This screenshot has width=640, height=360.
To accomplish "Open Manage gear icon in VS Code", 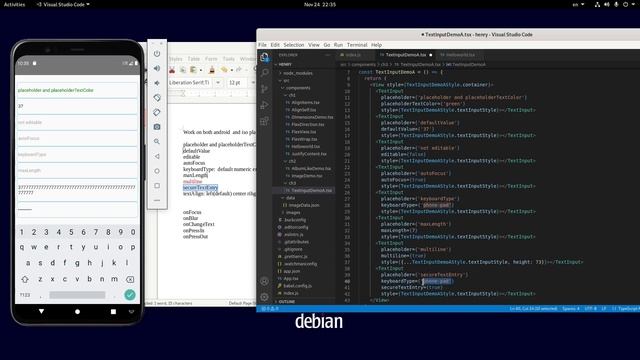I will (264, 297).
